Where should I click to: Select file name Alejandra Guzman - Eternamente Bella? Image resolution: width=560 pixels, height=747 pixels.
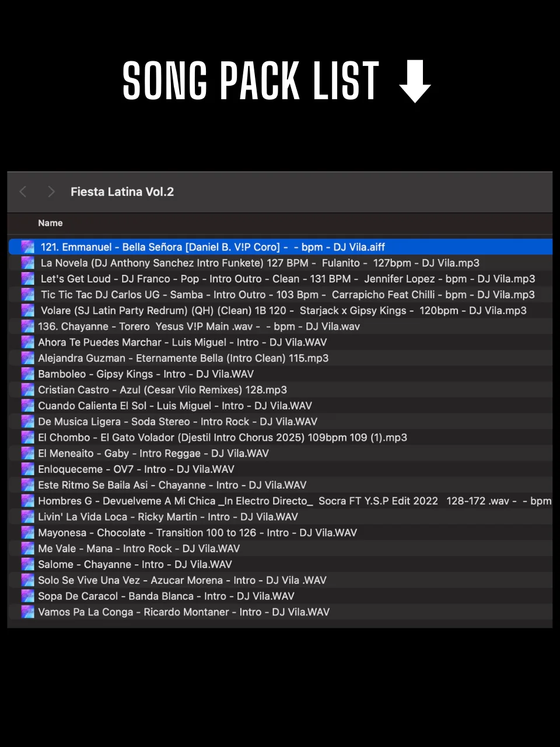[x=183, y=358]
